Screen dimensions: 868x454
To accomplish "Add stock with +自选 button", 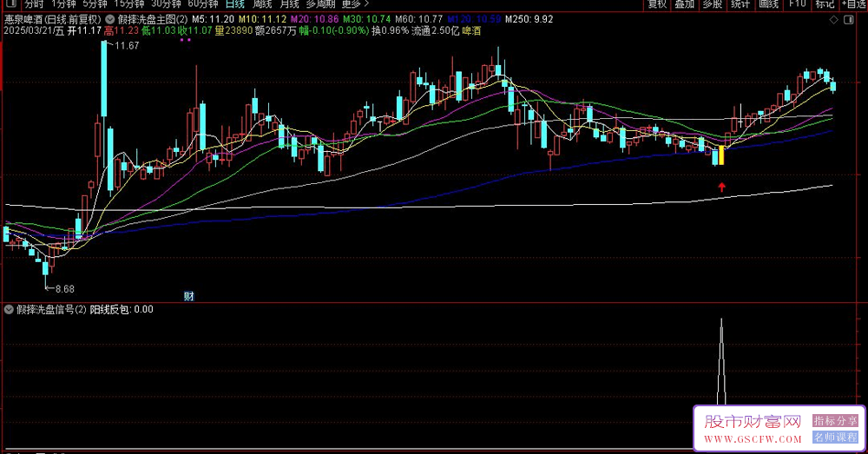I will 854,3.
